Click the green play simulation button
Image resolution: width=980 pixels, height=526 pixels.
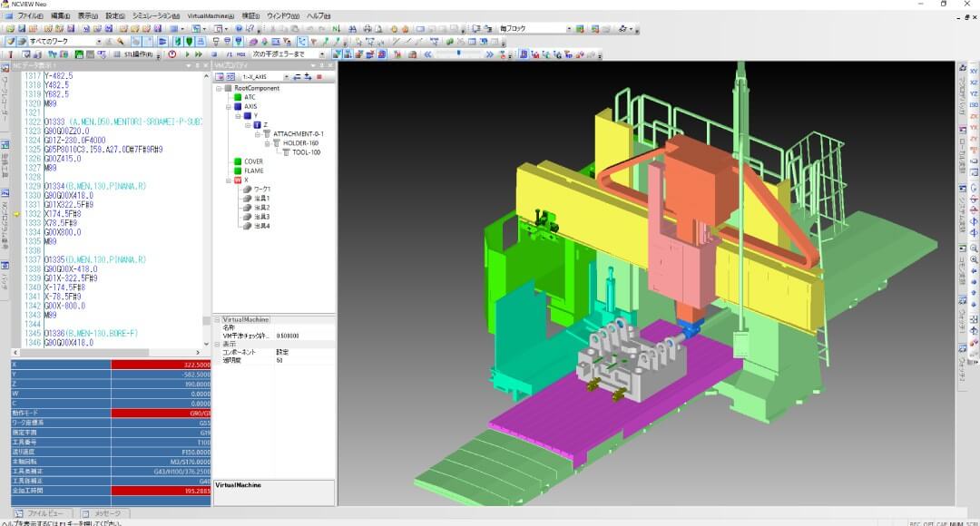(187, 54)
